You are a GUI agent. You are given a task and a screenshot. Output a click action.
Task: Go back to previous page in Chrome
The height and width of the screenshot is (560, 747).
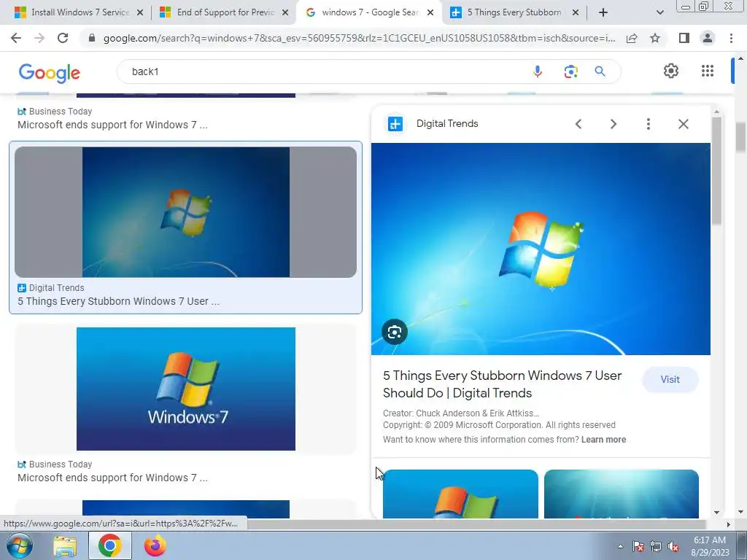click(x=16, y=38)
